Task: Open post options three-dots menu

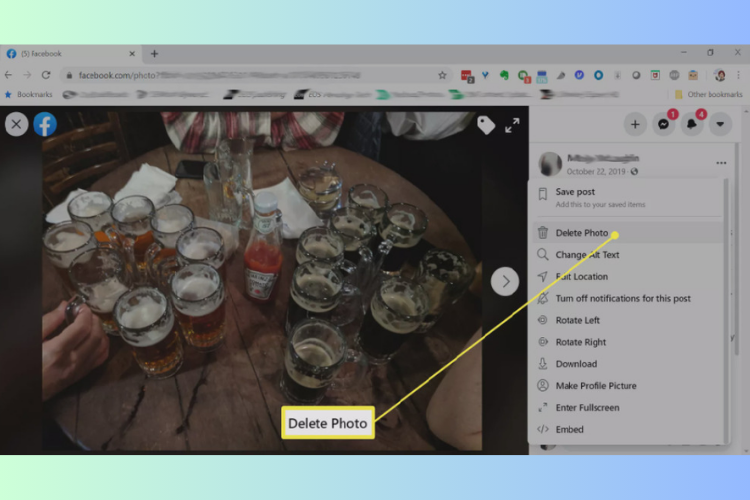Action: point(721,163)
